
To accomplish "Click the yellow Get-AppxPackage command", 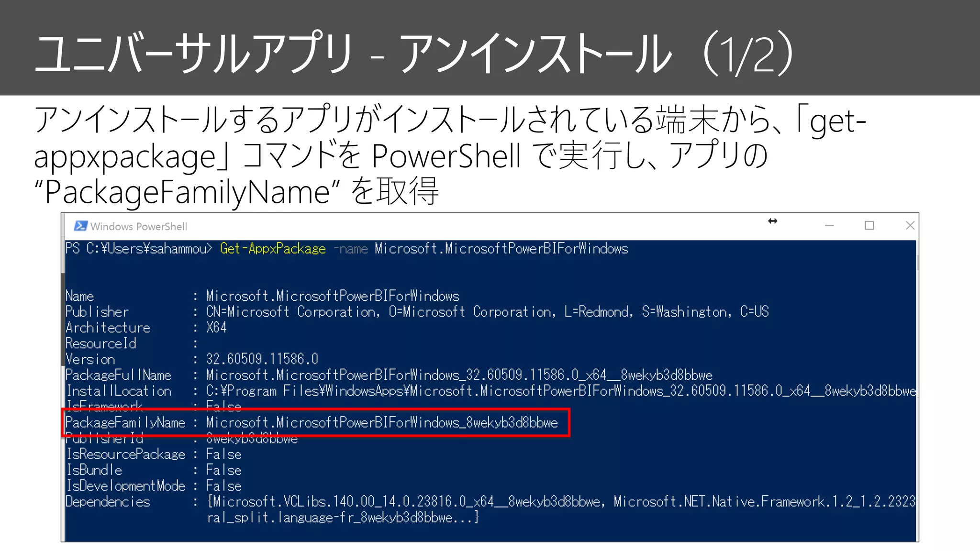I will tap(272, 249).
